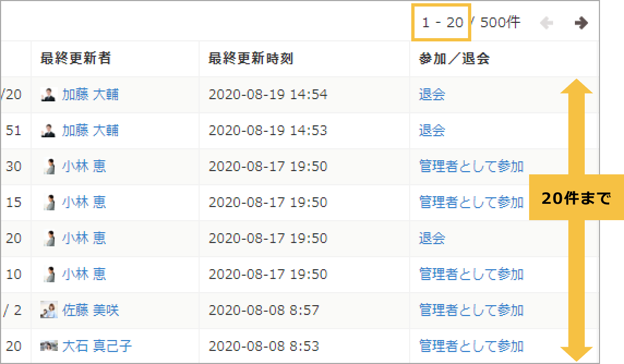The image size is (624, 364).
Task: Click timestamp 2020-08-08 8:57 cell
Action: (264, 311)
